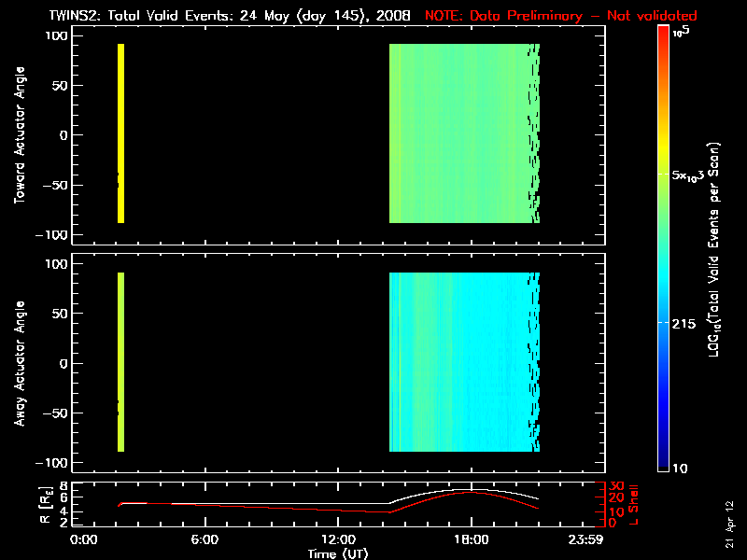747x560 pixels.
Task: Click the '215' color bar label
Action: [684, 324]
